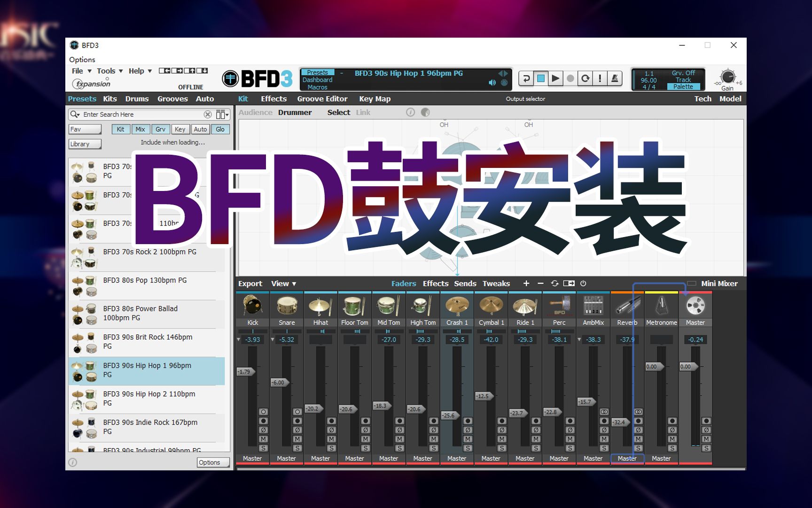Viewport: 812px width, 508px height.
Task: Stop playback with the blue stop button
Action: [541, 79]
